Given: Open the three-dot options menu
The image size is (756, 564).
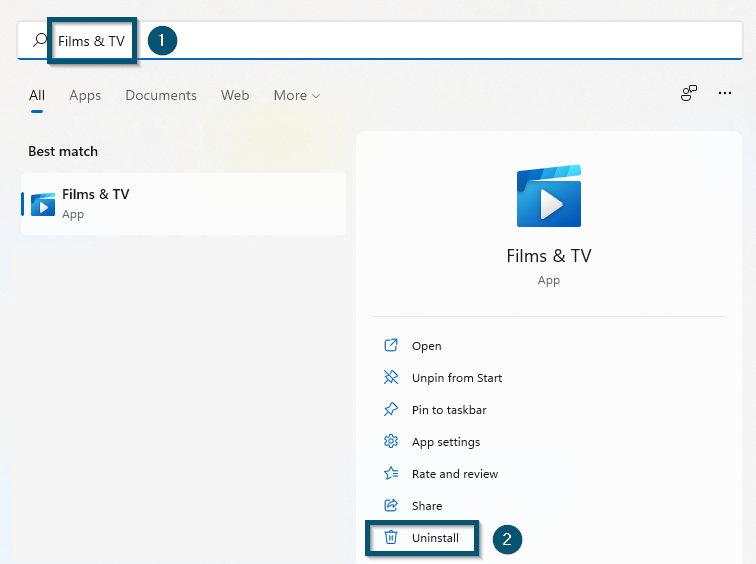Looking at the screenshot, I should point(725,93).
